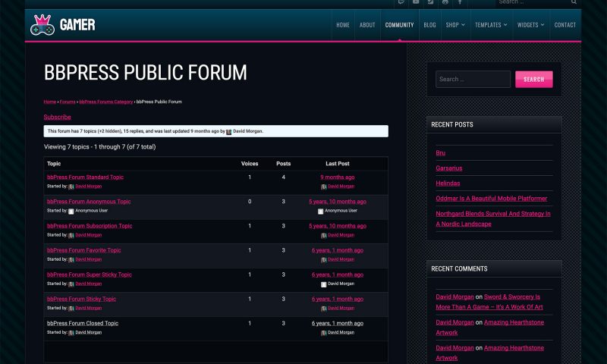Click the 'Last Post' column header
607x364 pixels.
[337, 164]
